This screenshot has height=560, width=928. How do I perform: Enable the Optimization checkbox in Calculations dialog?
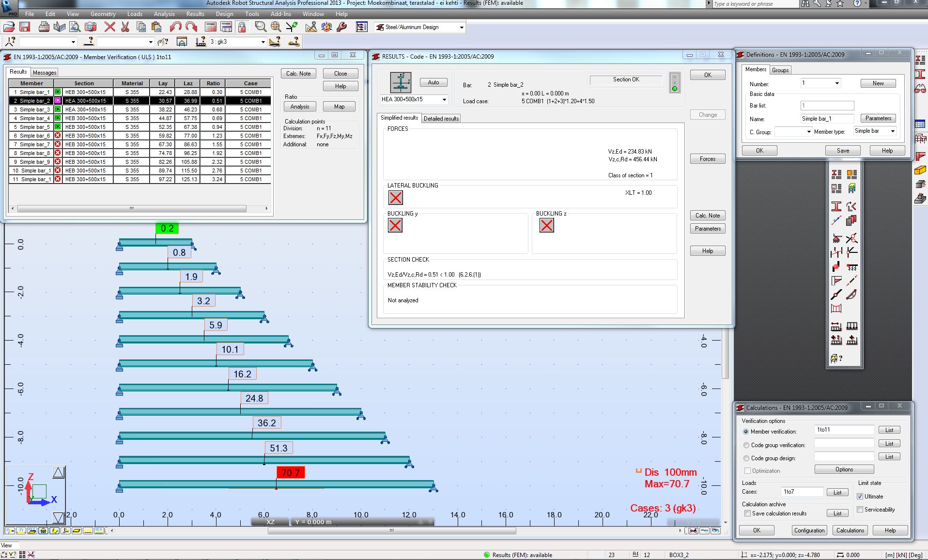tap(747, 470)
